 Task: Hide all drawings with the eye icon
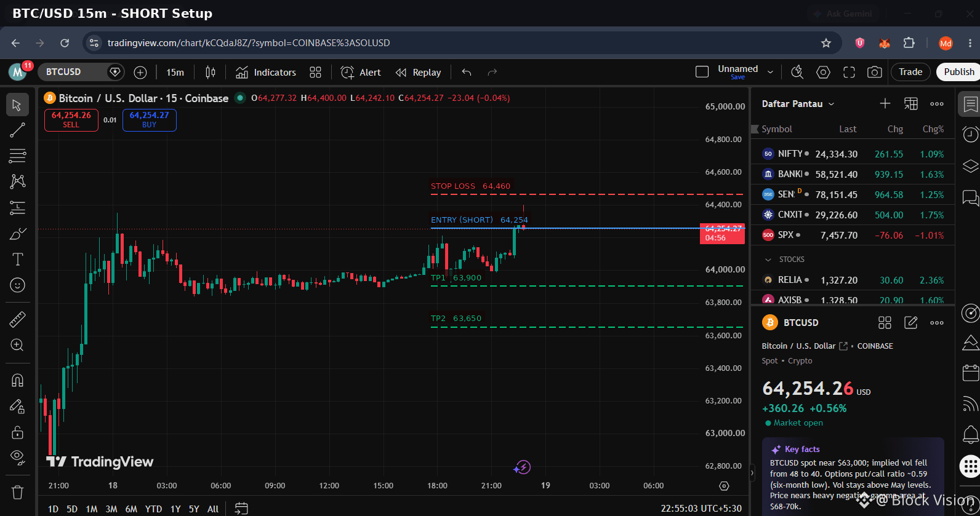click(17, 457)
